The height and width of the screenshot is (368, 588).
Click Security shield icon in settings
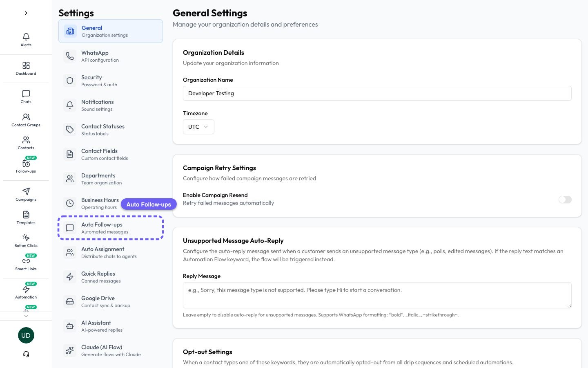[70, 81]
